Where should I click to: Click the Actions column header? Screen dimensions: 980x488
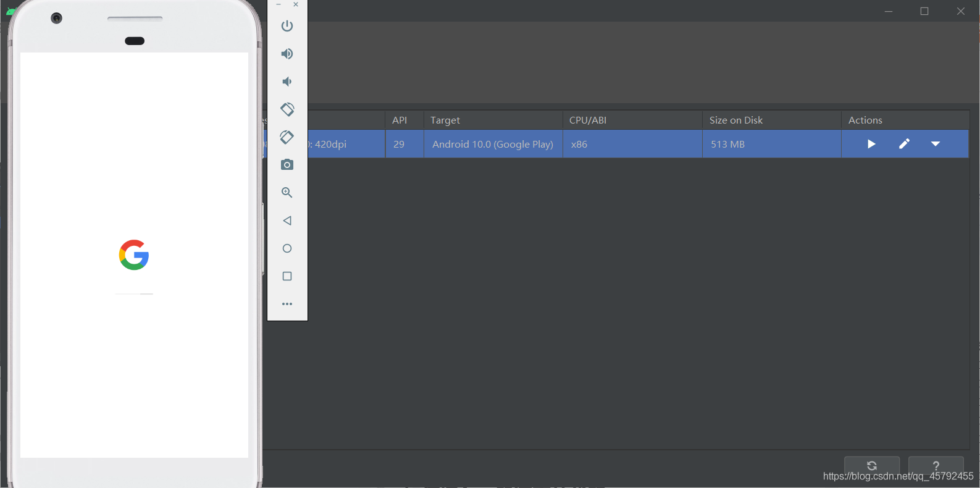[x=905, y=120]
